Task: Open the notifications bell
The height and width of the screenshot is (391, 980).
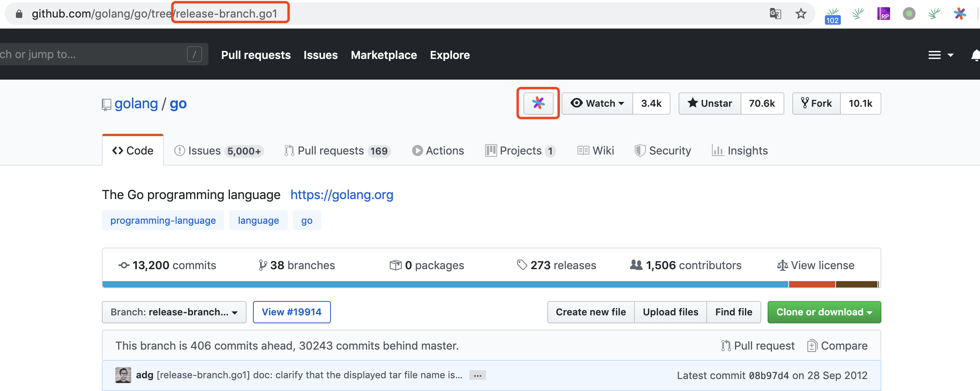Action: coord(975,55)
